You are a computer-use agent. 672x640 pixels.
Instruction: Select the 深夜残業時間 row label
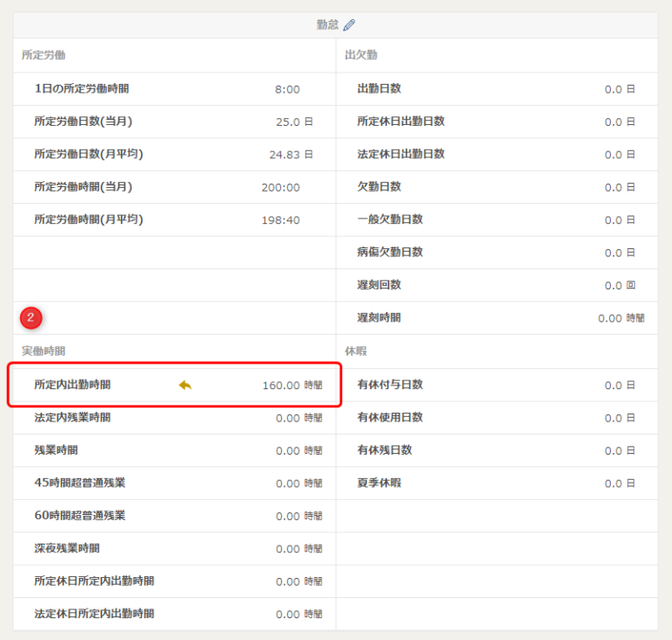(x=66, y=548)
